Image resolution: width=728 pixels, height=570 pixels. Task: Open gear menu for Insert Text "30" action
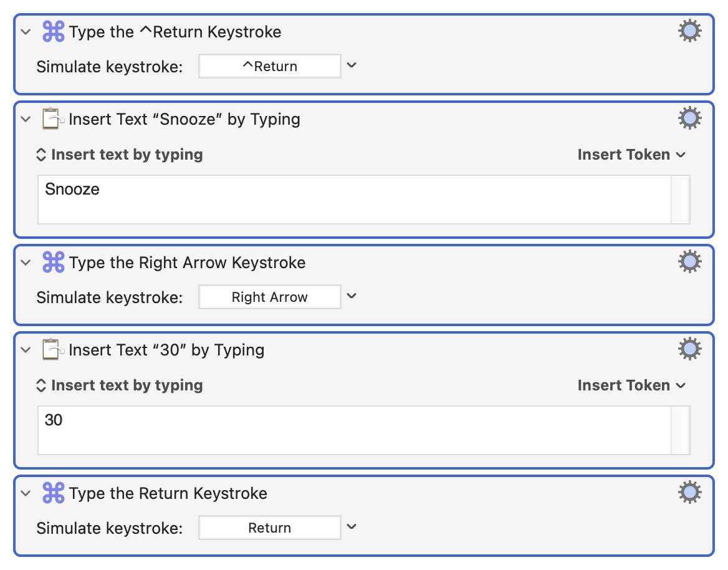[x=689, y=349]
